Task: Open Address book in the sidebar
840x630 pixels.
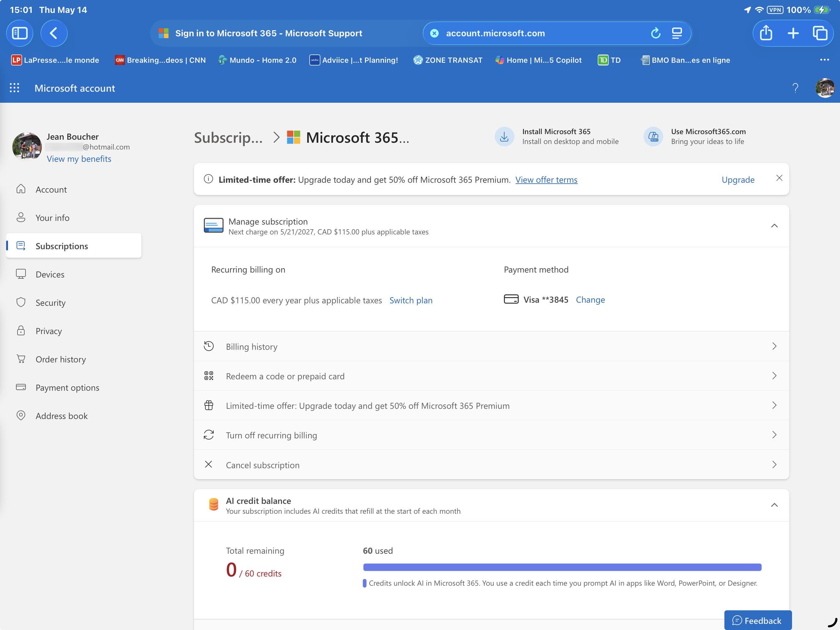Action: click(x=74, y=416)
